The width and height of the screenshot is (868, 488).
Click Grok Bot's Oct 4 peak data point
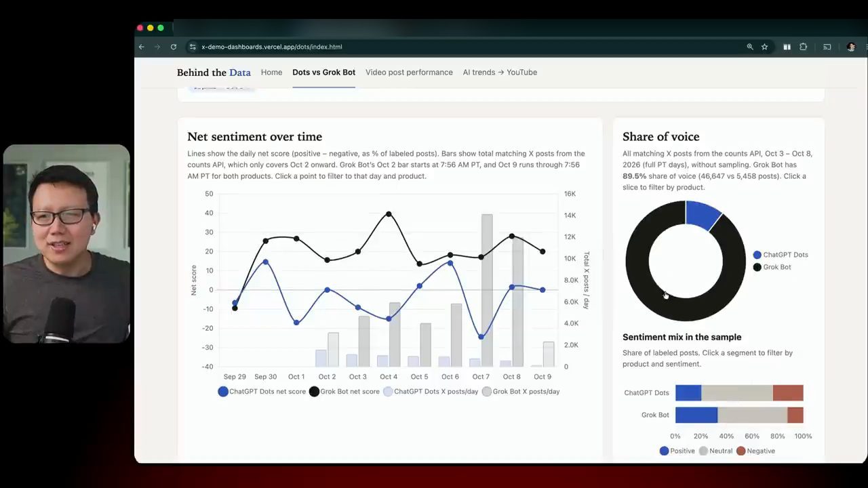click(x=389, y=214)
